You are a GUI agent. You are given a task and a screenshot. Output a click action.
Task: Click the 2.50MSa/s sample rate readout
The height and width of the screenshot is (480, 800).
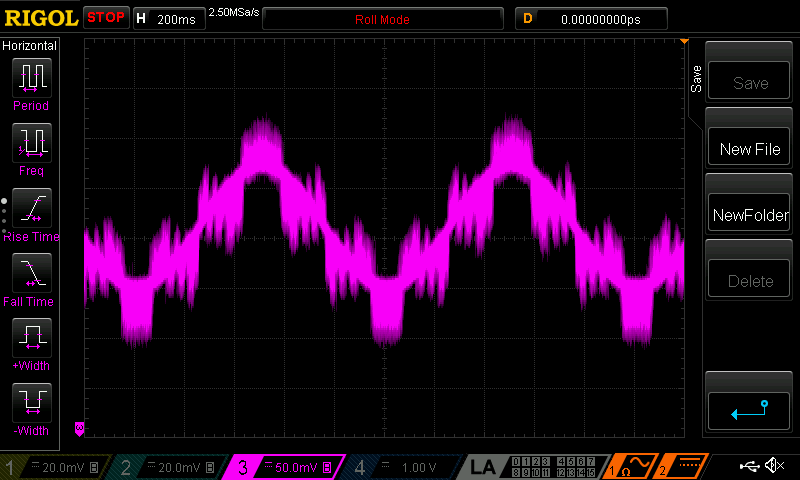234,12
